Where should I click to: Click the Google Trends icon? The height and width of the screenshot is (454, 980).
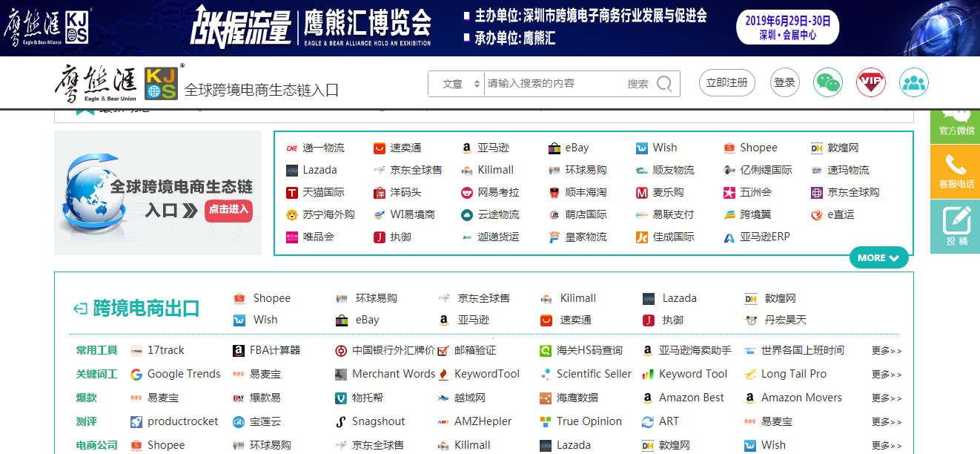[136, 374]
